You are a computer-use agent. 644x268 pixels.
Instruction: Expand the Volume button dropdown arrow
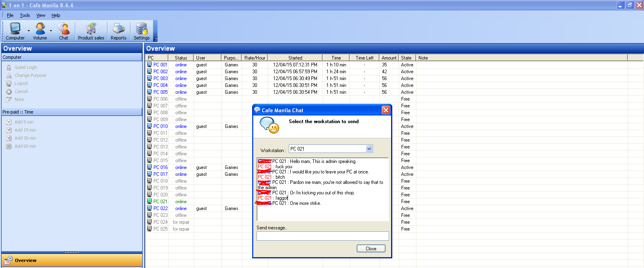(51, 31)
